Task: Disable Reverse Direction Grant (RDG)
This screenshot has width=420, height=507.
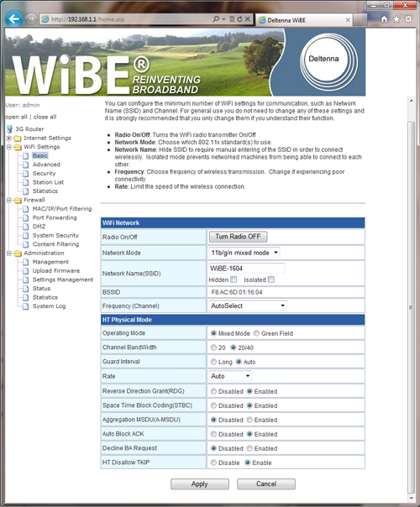Action: click(x=213, y=391)
